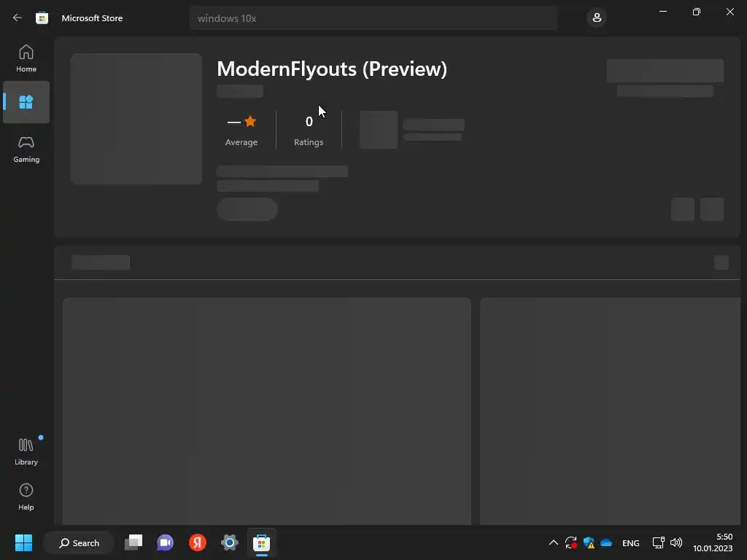Viewport: 747px width, 560px height.
Task: Open Settings gear on the taskbar
Action: [x=229, y=542]
